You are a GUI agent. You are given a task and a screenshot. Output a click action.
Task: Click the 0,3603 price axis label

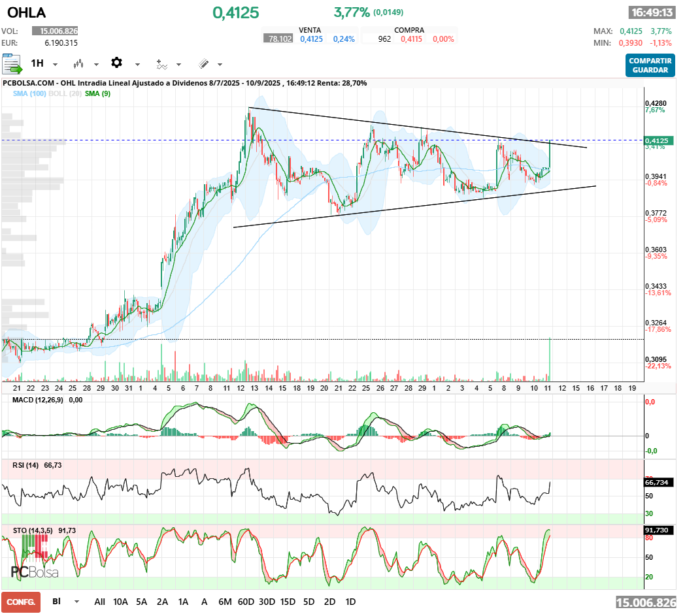(656, 250)
